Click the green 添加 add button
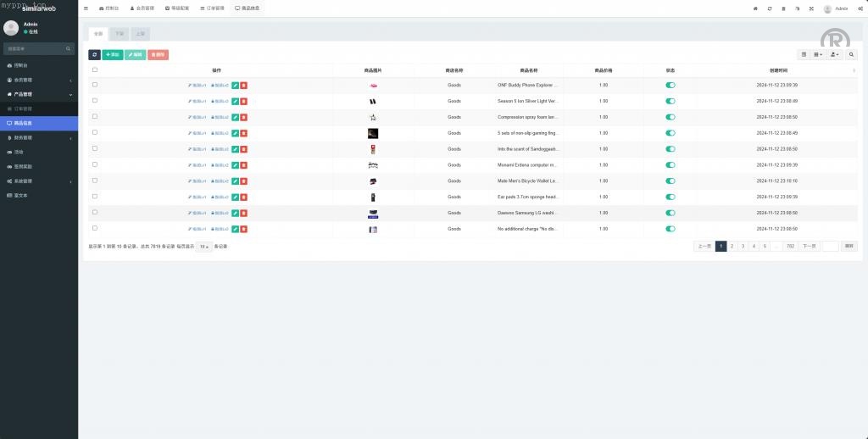Viewport: 868px width, 439px height. click(112, 54)
